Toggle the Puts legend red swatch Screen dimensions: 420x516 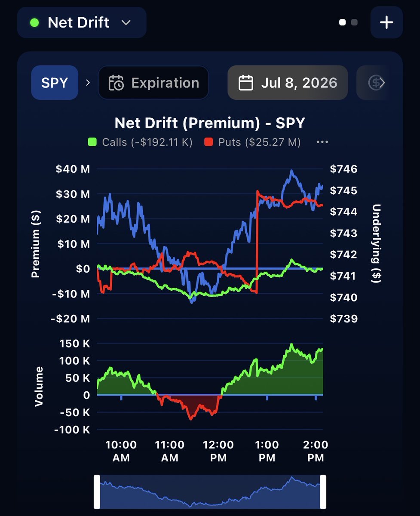point(208,142)
